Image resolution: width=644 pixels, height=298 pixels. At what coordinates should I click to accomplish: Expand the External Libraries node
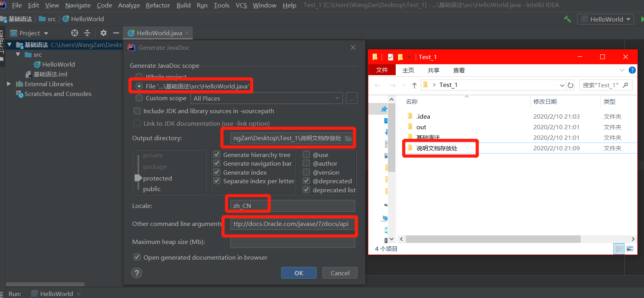click(9, 84)
